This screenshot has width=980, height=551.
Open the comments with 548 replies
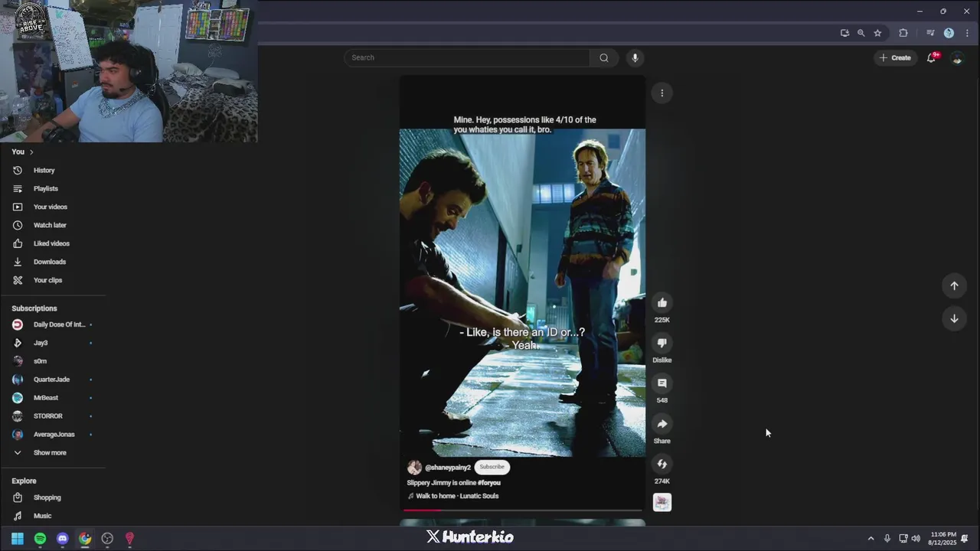click(x=662, y=383)
